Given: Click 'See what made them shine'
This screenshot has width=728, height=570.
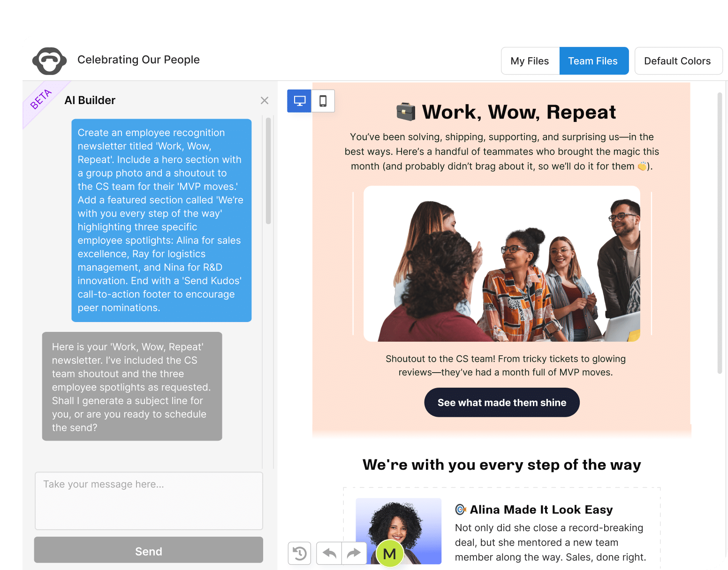Looking at the screenshot, I should click(x=501, y=402).
